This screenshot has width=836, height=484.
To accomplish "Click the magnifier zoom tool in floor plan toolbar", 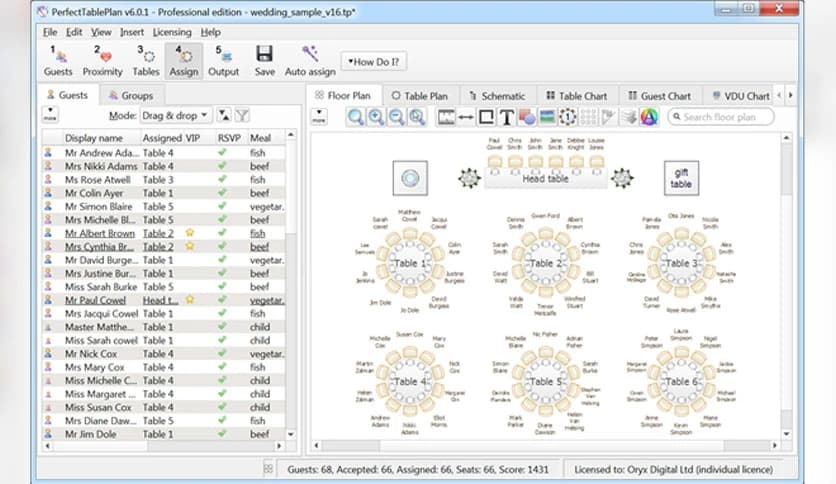I will click(355, 117).
